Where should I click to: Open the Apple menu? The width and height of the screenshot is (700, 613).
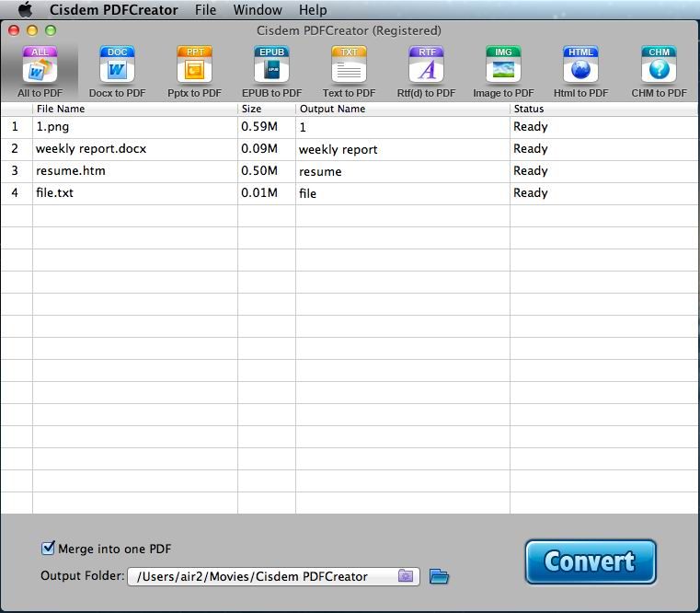pyautogui.click(x=25, y=10)
